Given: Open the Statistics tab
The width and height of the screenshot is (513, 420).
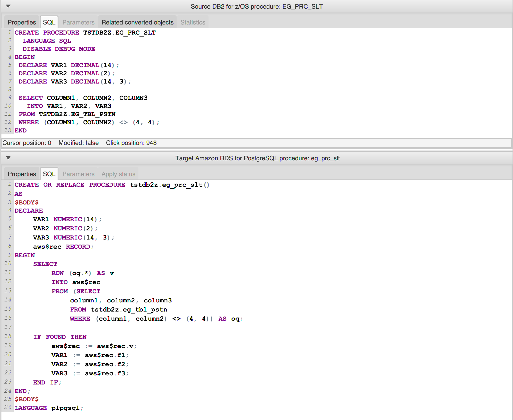Looking at the screenshot, I should (192, 22).
